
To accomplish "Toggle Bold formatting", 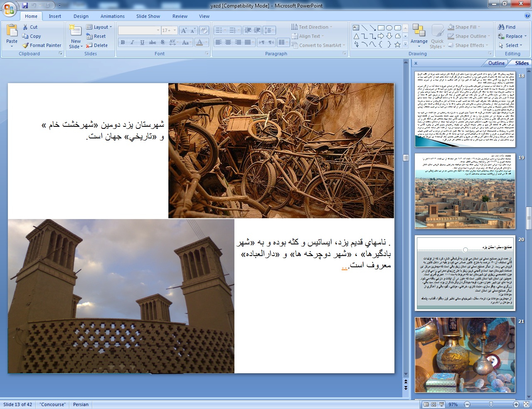I will [x=123, y=42].
